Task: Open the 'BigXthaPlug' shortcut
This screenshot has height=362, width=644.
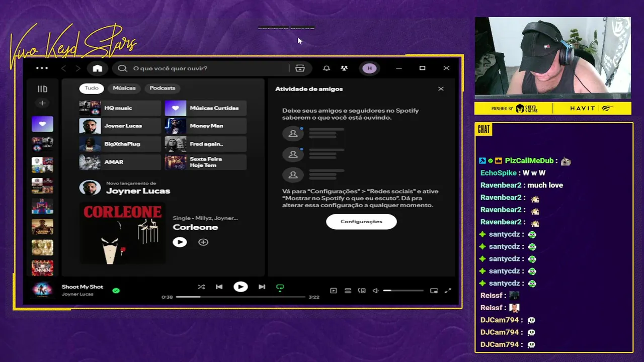Action: point(120,144)
